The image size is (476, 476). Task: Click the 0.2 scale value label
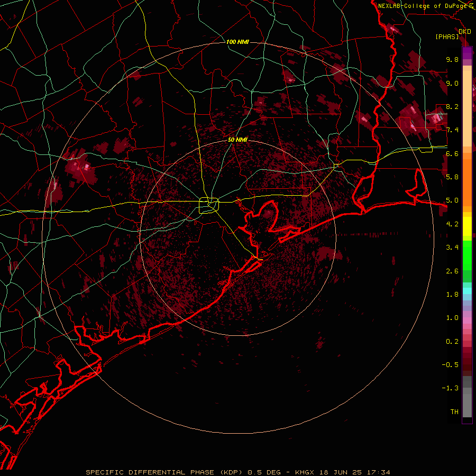click(452, 342)
